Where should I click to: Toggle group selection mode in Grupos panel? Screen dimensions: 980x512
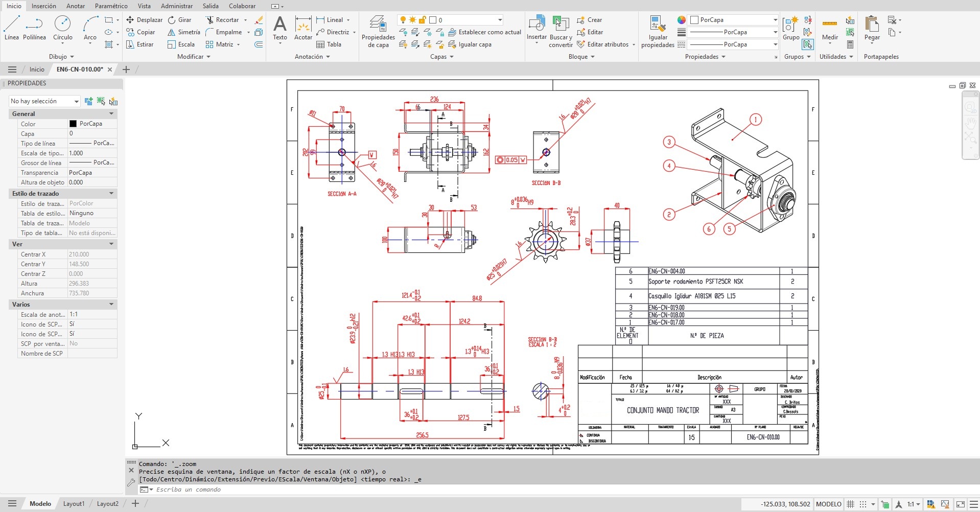tap(808, 44)
